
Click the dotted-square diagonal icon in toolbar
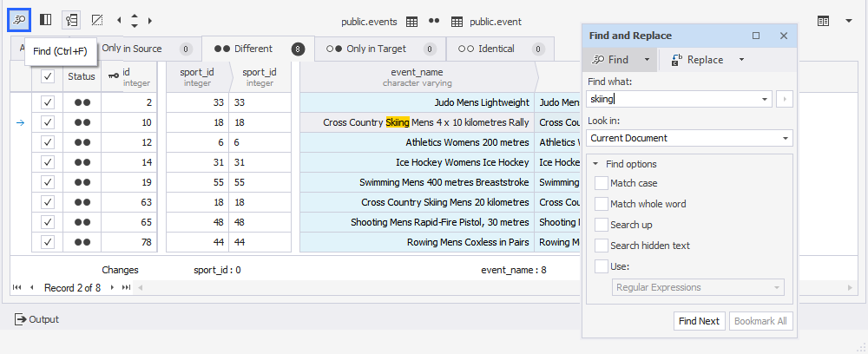[x=97, y=19]
